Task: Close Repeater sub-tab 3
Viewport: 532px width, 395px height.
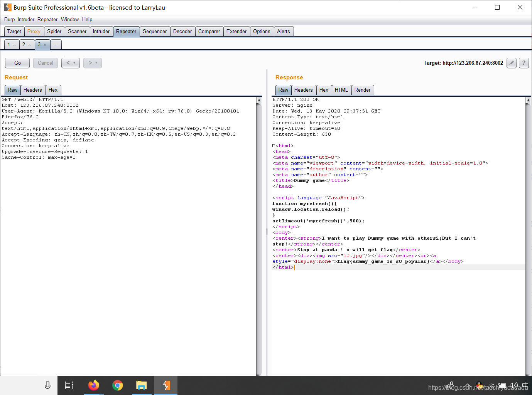Action: 45,45
